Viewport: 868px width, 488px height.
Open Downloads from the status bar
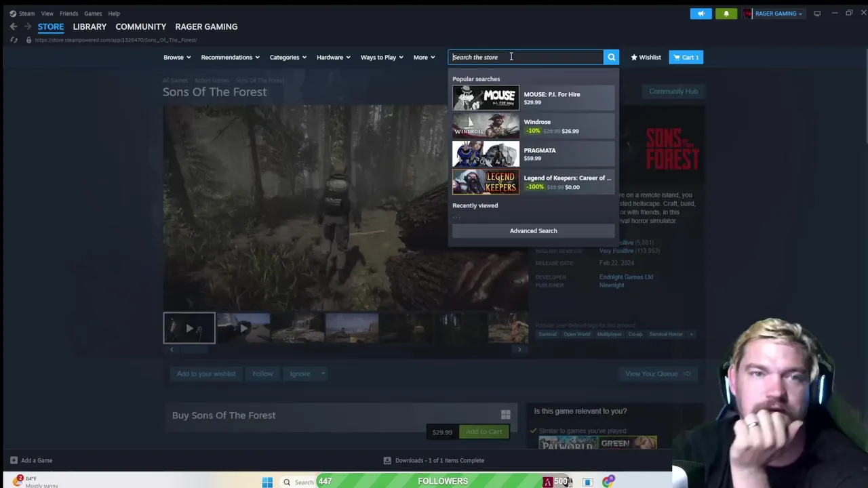tap(434, 460)
